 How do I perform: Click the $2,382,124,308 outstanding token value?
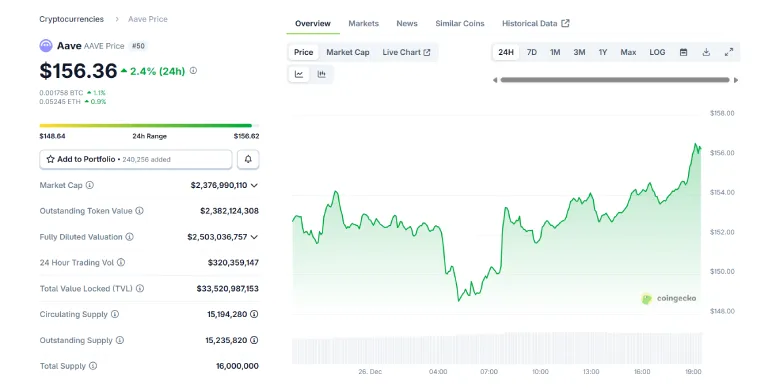(x=230, y=211)
